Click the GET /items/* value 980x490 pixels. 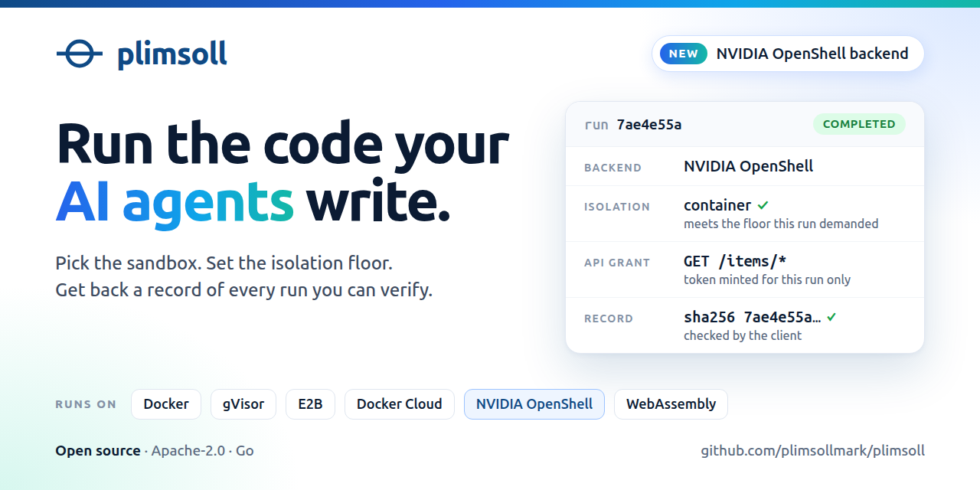coord(735,261)
